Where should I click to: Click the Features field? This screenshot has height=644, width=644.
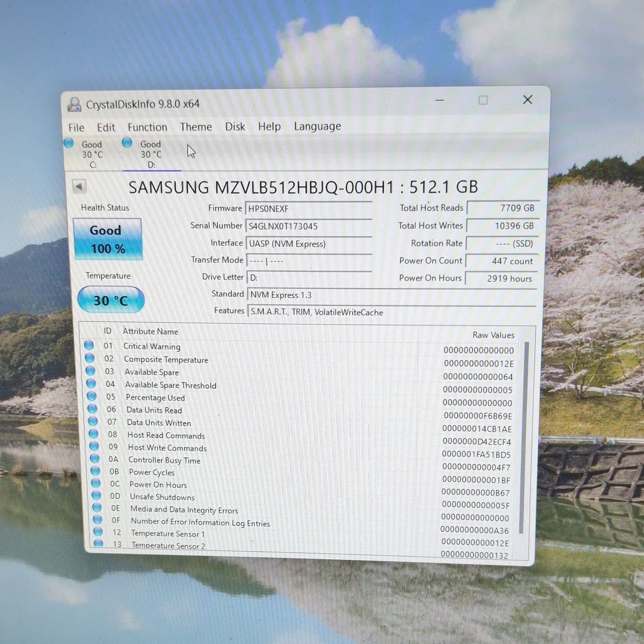(x=392, y=312)
